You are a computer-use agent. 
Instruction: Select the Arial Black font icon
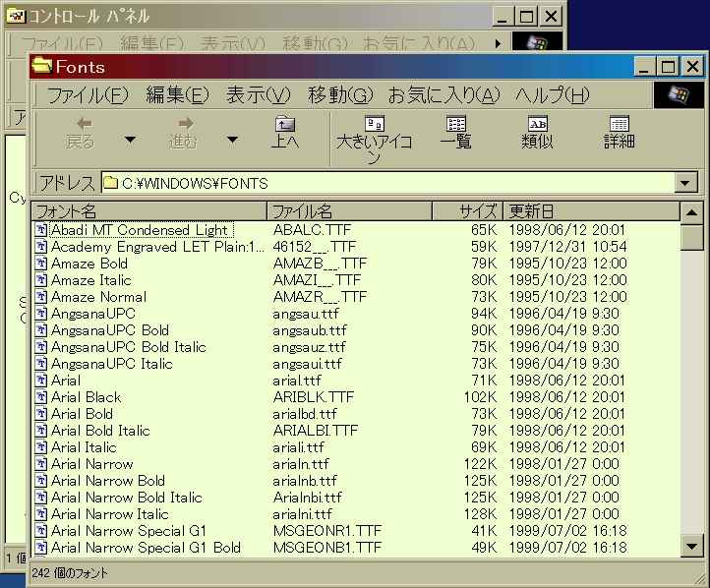[41, 397]
